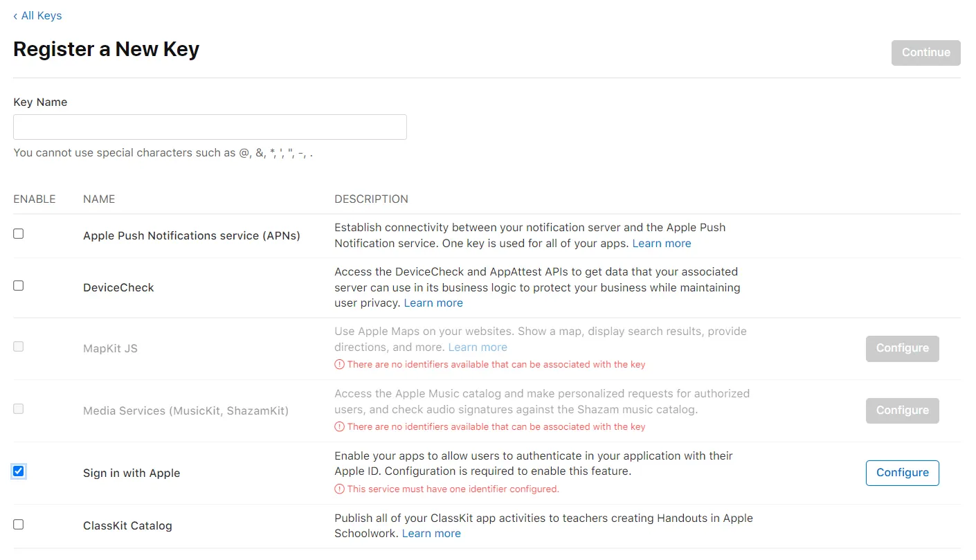Image resolution: width=976 pixels, height=560 pixels.
Task: Click the Media Services warning icon
Action: click(x=339, y=426)
